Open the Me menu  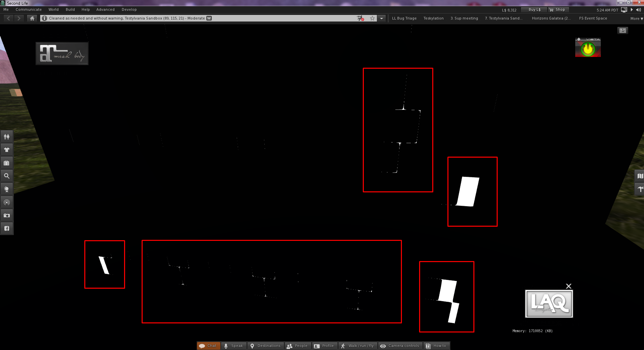pyautogui.click(x=6, y=9)
